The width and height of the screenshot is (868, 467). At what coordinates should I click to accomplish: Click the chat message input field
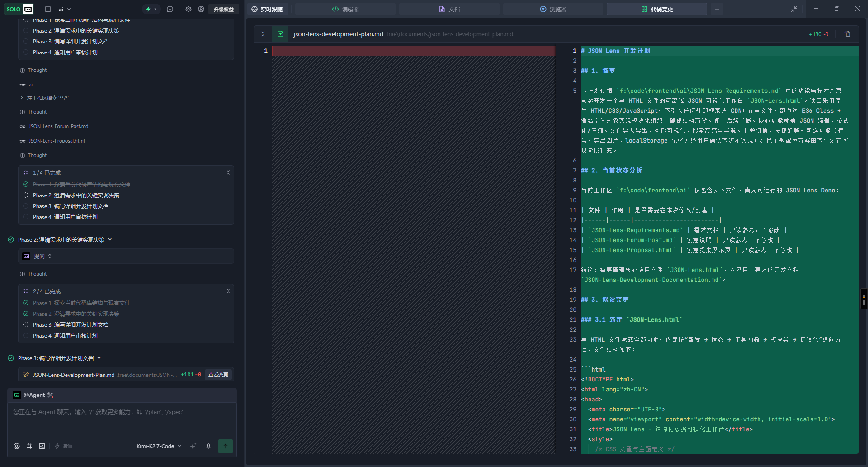pos(122,419)
